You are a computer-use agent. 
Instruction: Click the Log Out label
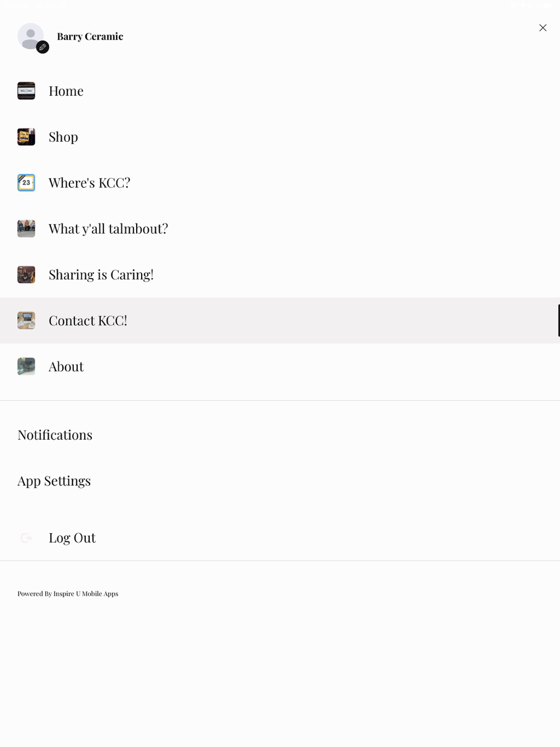pyautogui.click(x=72, y=538)
